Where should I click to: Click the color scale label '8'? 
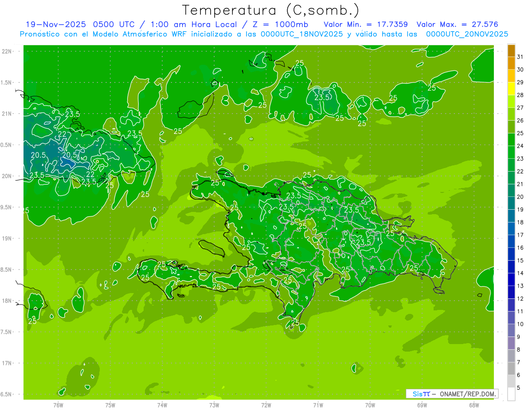tap(519, 349)
